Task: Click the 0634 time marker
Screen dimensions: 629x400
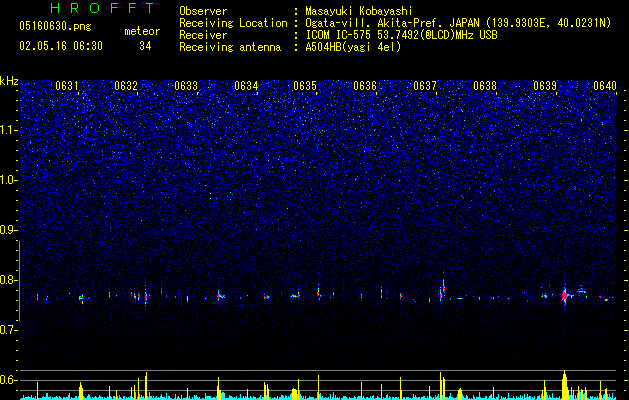Action: [x=246, y=86]
